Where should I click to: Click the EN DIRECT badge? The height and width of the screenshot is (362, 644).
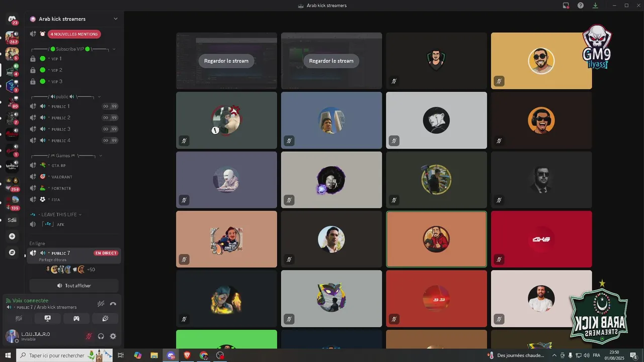(x=106, y=253)
